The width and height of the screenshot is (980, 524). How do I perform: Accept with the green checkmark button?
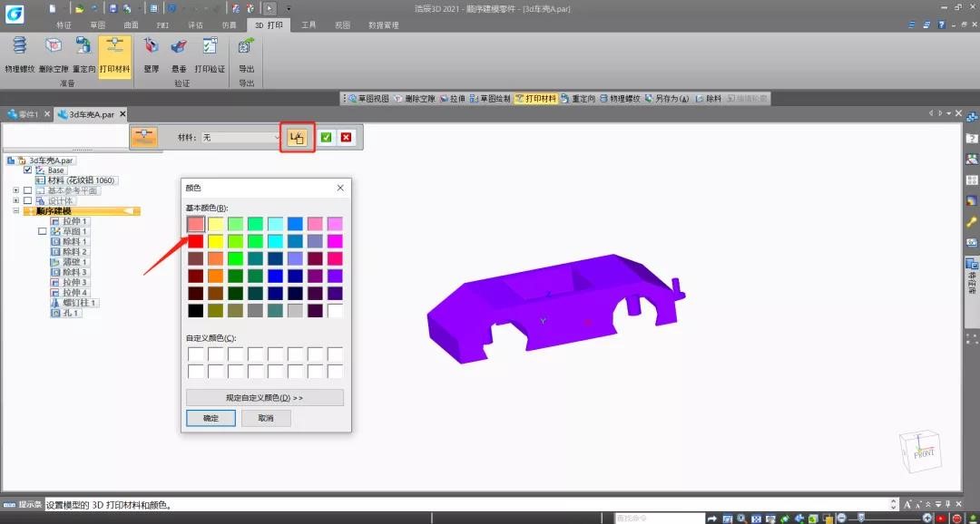pyautogui.click(x=326, y=138)
